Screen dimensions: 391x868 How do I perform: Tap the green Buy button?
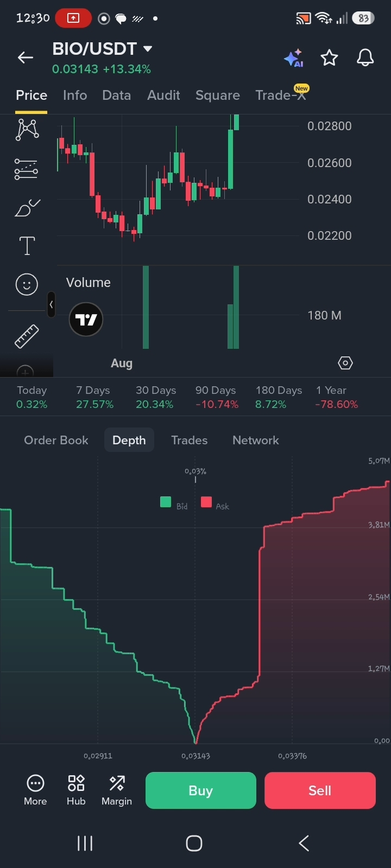click(x=201, y=790)
